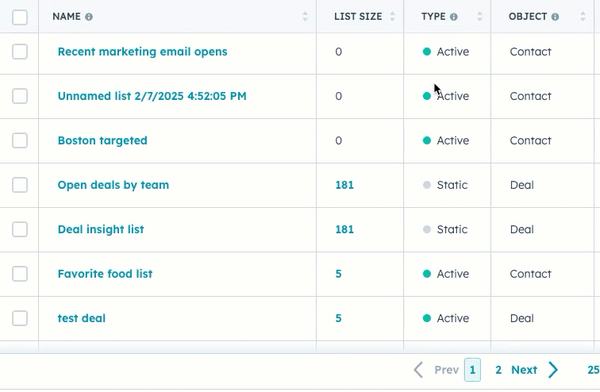Click the TYPE column header label
This screenshot has height=392, width=600.
click(x=434, y=16)
